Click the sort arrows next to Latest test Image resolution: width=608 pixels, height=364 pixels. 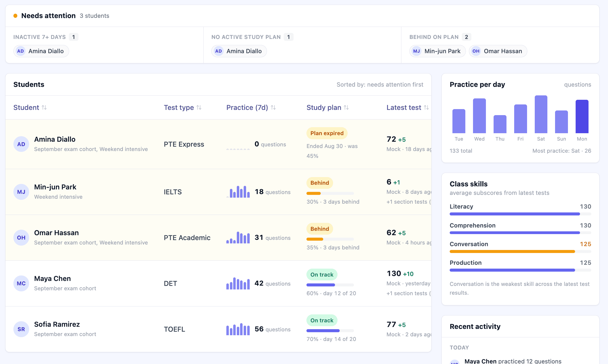tap(426, 107)
